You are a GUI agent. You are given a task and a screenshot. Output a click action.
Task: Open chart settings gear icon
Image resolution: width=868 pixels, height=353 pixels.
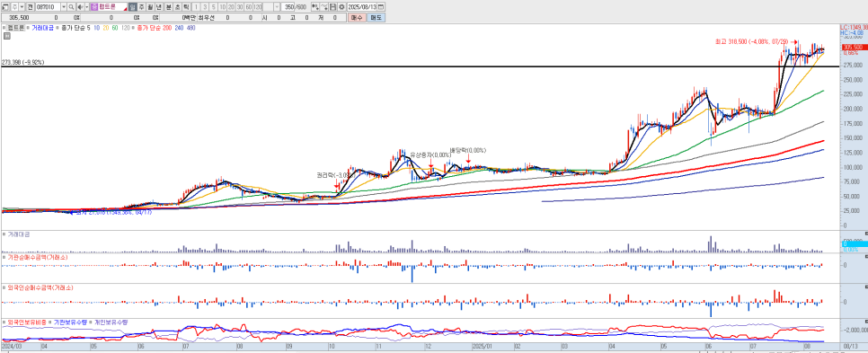(341, 6)
